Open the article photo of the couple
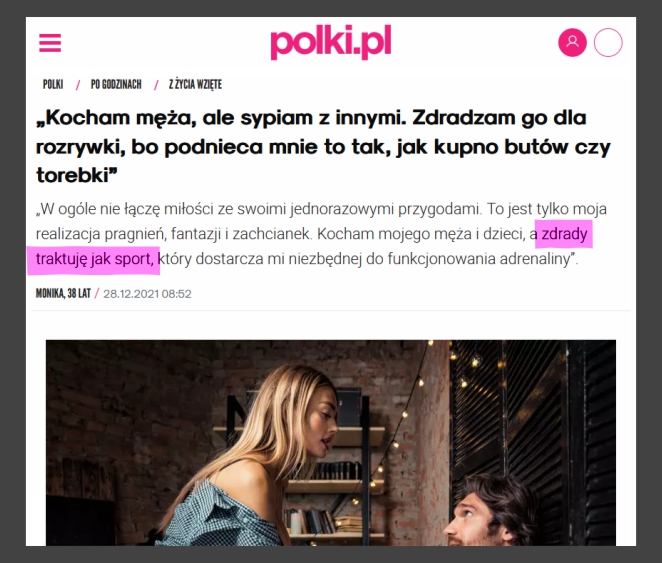Viewport: 662px width, 563px height. tap(331, 443)
